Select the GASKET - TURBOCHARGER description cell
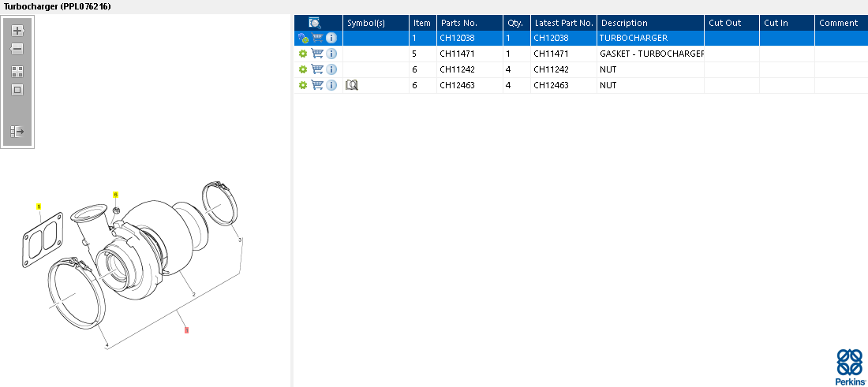 click(x=650, y=54)
